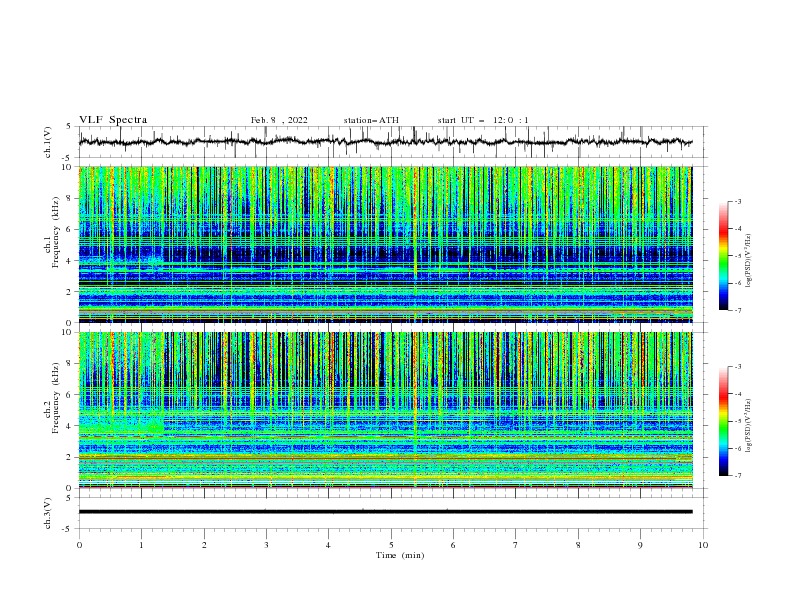This screenshot has height=612, width=792.
Task: Click the "-7" label on lower colorbar
Action: (738, 476)
